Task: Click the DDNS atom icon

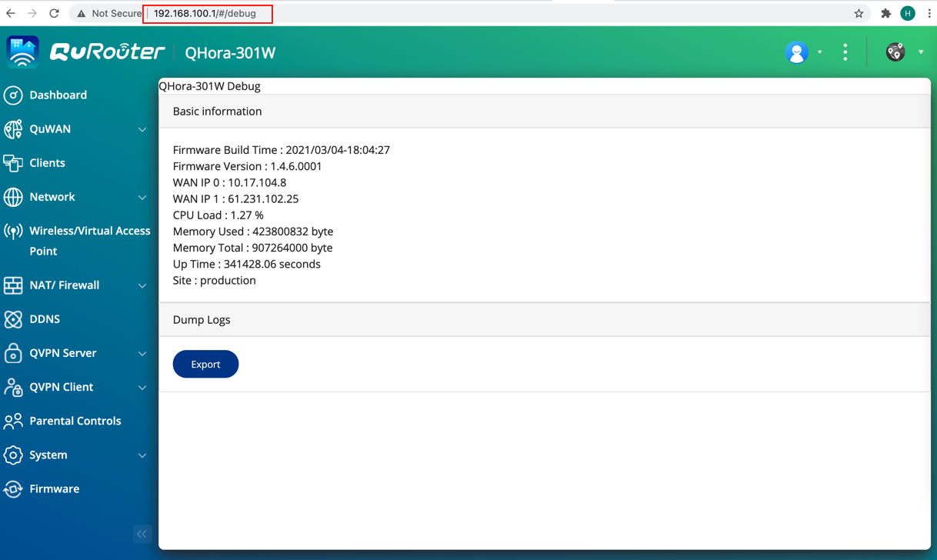Action: pos(13,319)
